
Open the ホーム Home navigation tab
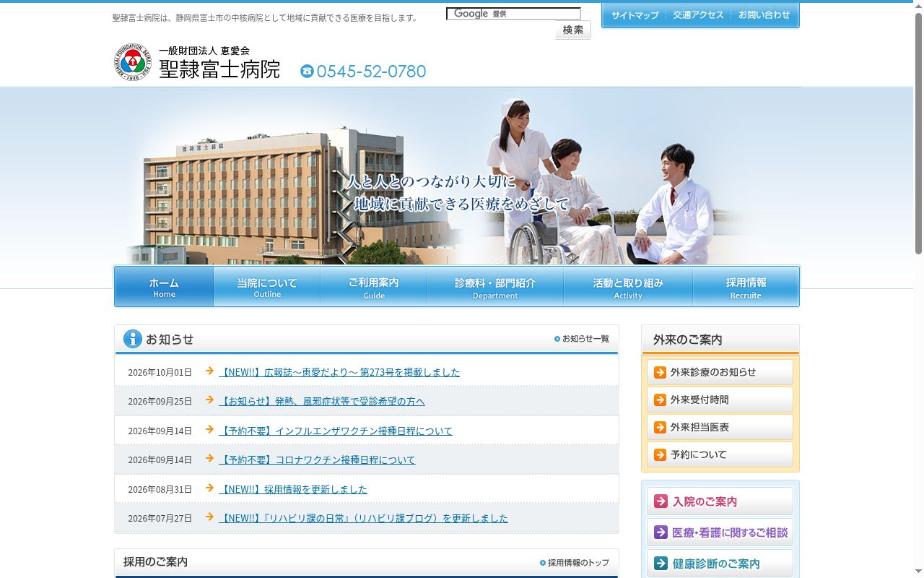[164, 287]
